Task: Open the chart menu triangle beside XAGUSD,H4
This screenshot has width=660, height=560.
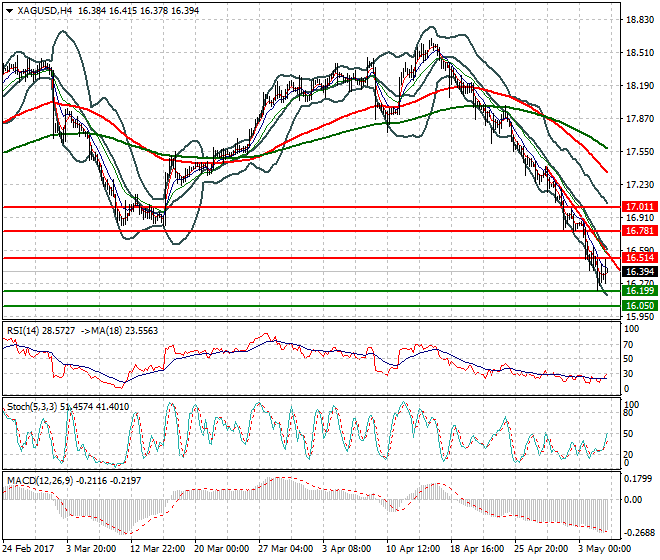Action: pyautogui.click(x=9, y=11)
